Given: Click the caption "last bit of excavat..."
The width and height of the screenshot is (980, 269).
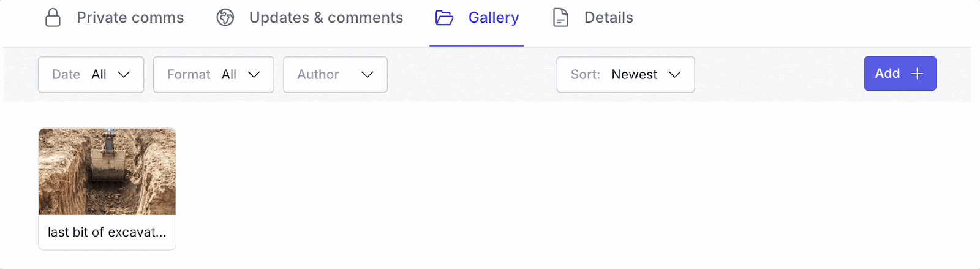Looking at the screenshot, I should point(107,232).
